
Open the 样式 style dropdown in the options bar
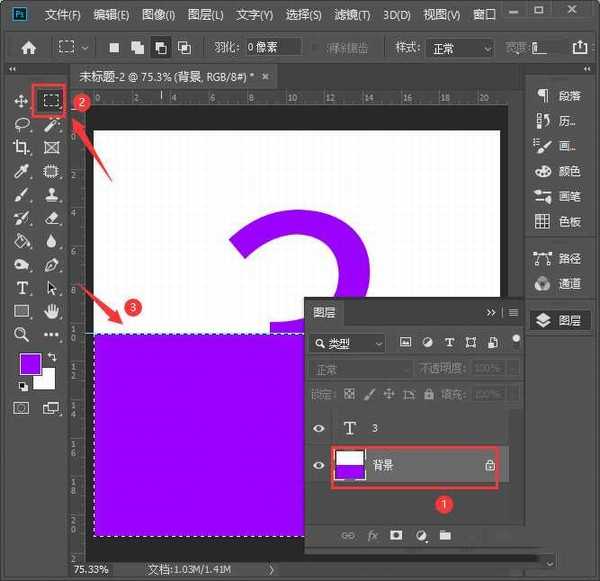tap(459, 48)
